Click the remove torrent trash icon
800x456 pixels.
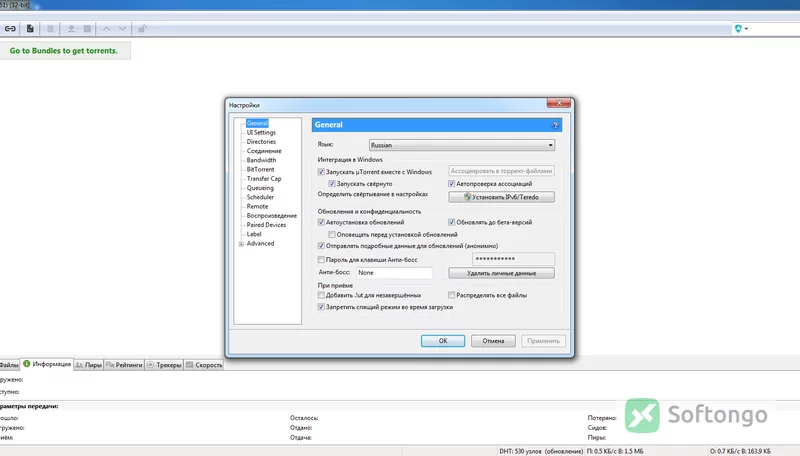(x=51, y=29)
